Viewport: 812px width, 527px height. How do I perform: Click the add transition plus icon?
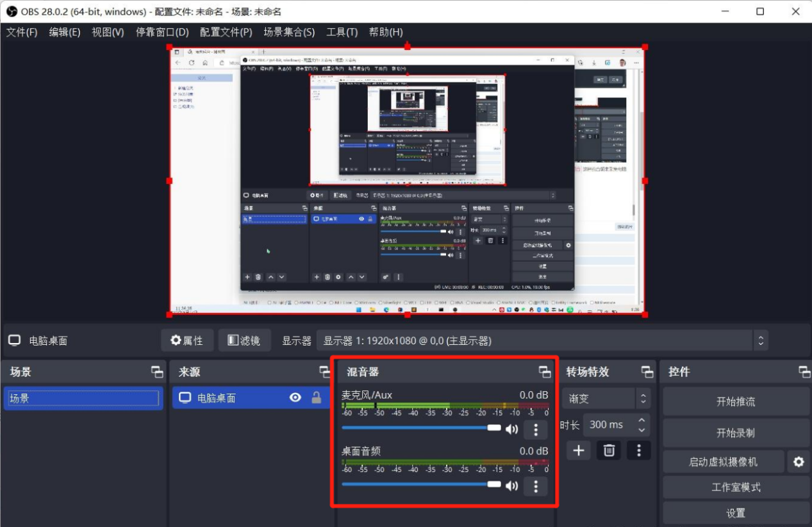click(x=578, y=451)
